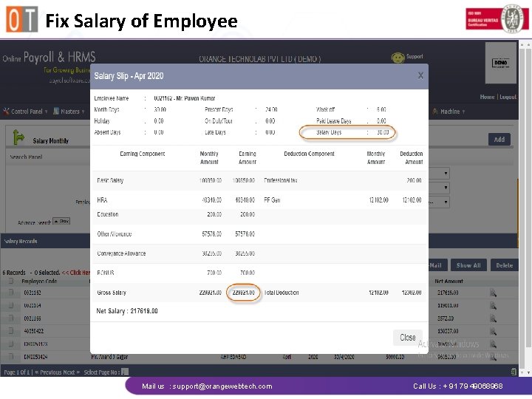This screenshot has height=399, width=532.
Task: Check the box for employee DM0150424
Action: 10,356
